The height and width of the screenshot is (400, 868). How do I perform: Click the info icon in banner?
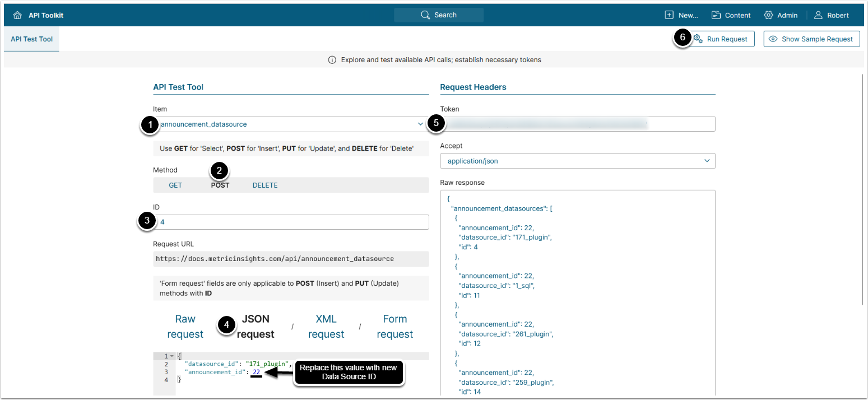(332, 60)
